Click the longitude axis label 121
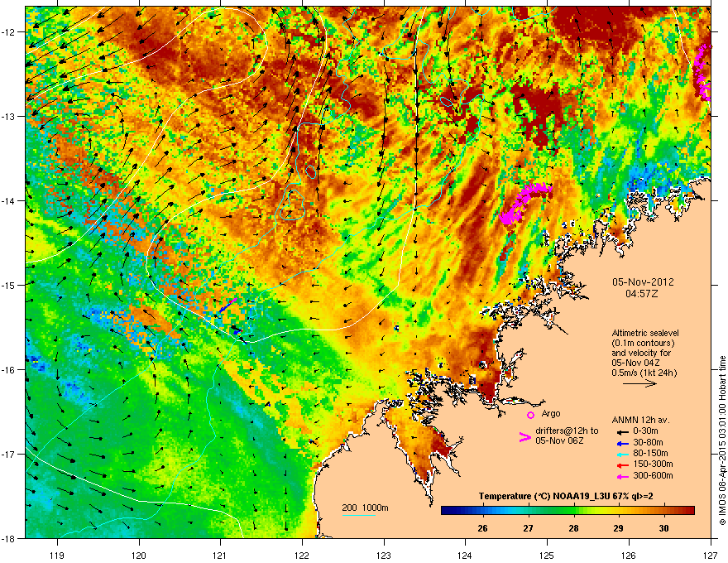The height and width of the screenshot is (563, 728). (220, 555)
